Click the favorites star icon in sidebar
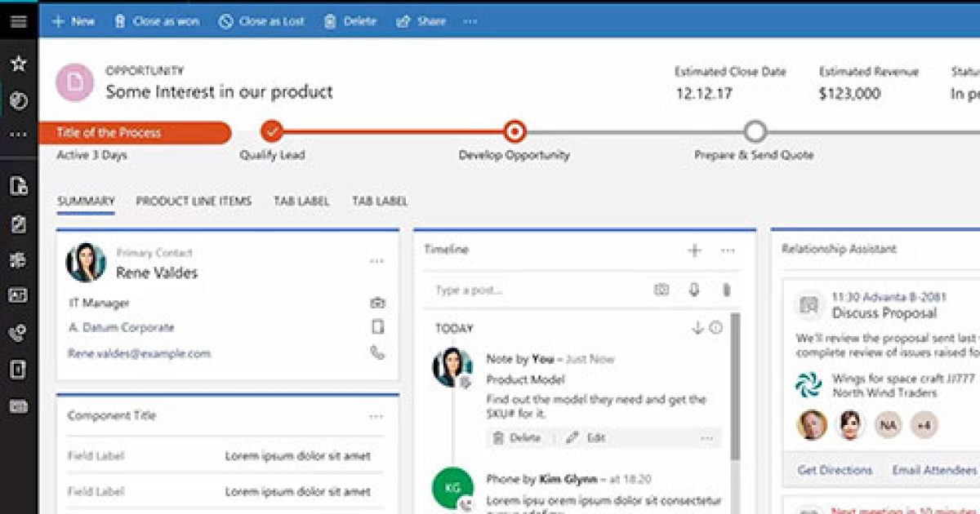The image size is (980, 514). [18, 64]
